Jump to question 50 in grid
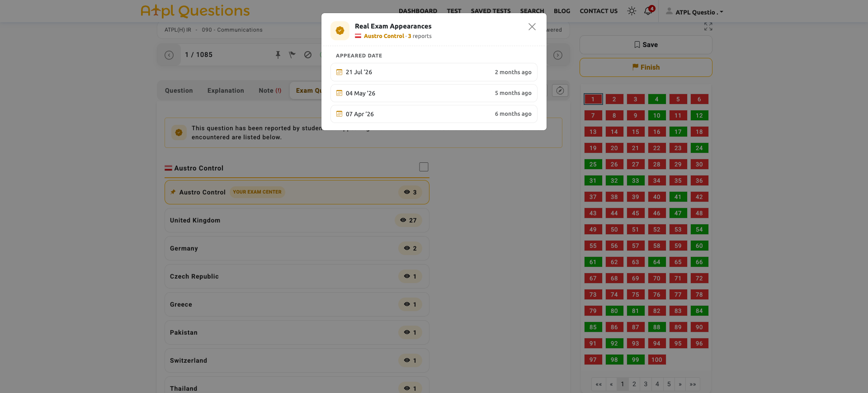 (614, 229)
